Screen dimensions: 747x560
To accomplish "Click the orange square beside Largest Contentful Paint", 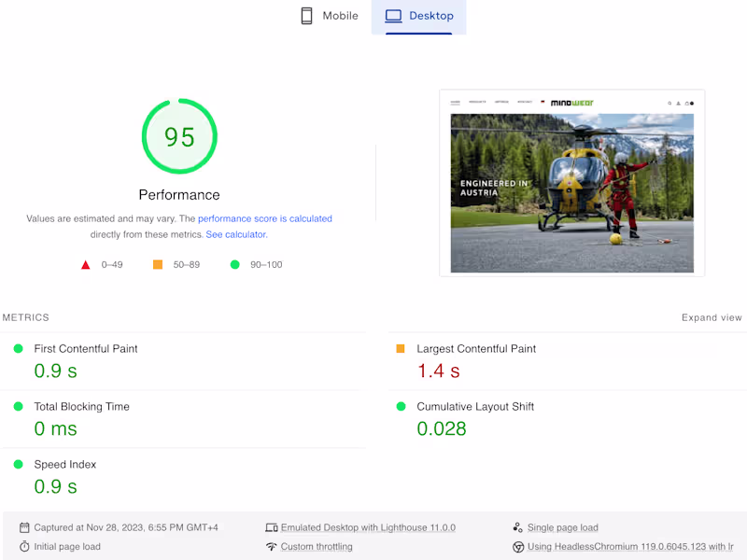I will click(400, 348).
